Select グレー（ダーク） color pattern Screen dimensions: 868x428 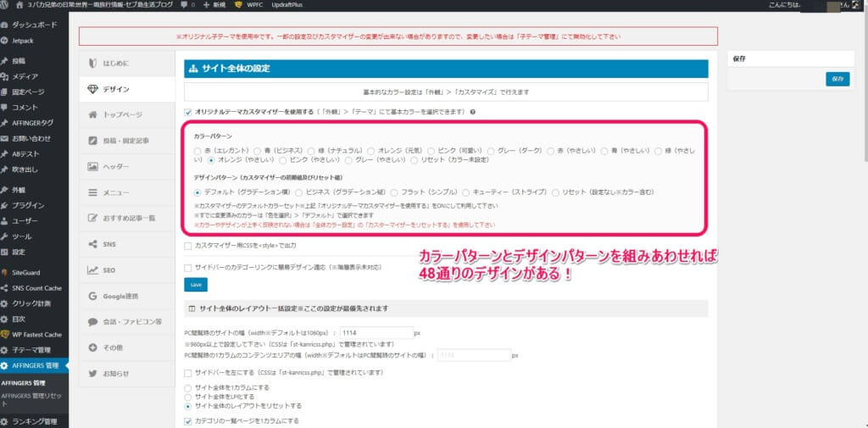pyautogui.click(x=491, y=151)
